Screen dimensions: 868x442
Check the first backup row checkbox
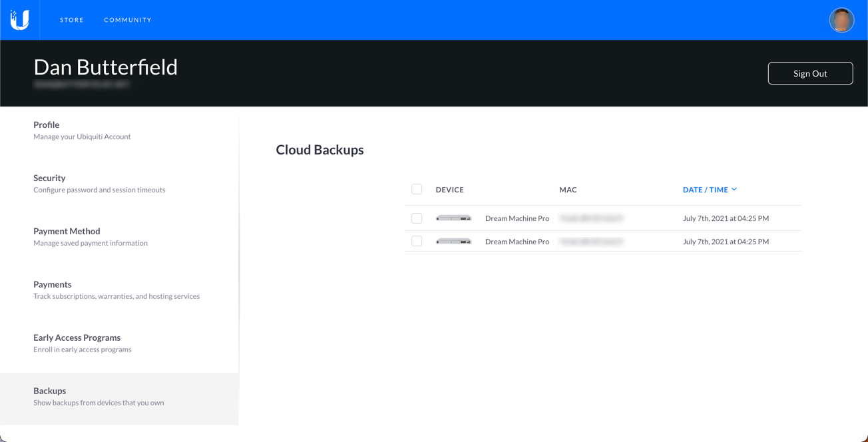click(x=417, y=218)
